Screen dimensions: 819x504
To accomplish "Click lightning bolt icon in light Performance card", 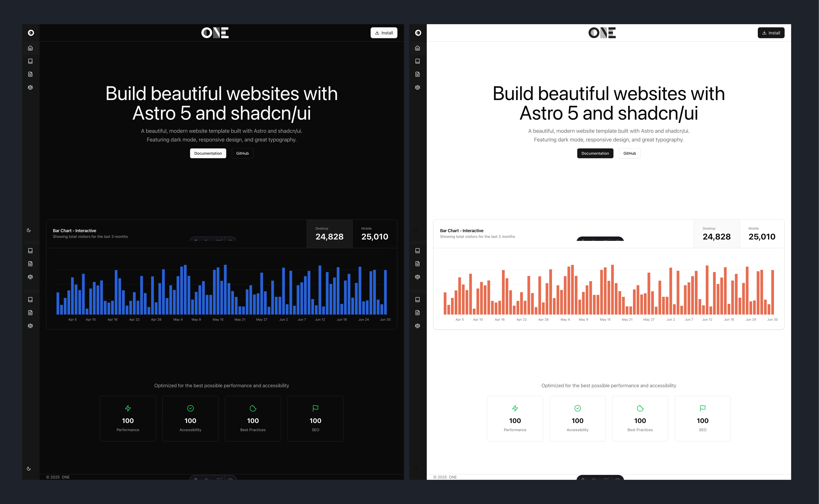I will coord(515,408).
